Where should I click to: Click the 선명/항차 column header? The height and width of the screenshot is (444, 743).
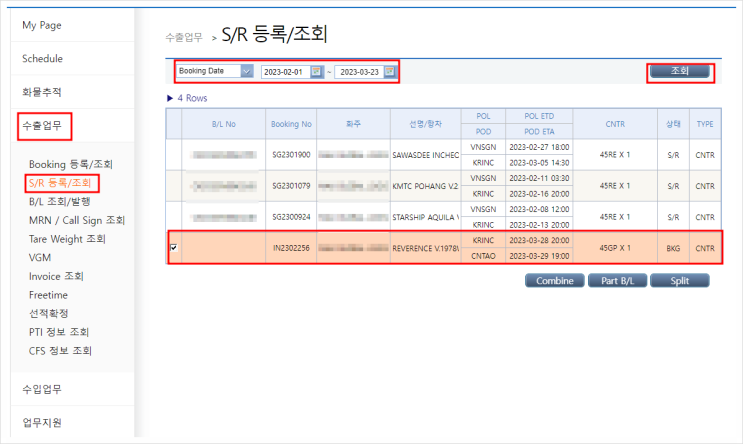[426, 124]
